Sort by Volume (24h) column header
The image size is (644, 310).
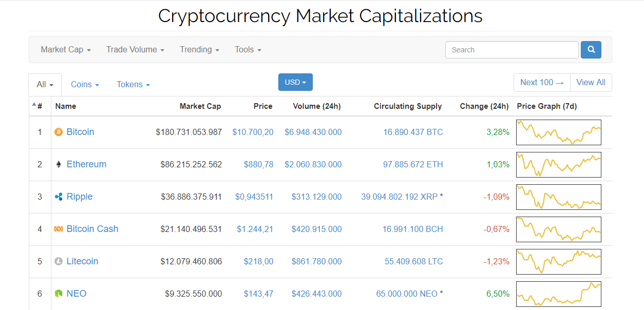click(317, 106)
